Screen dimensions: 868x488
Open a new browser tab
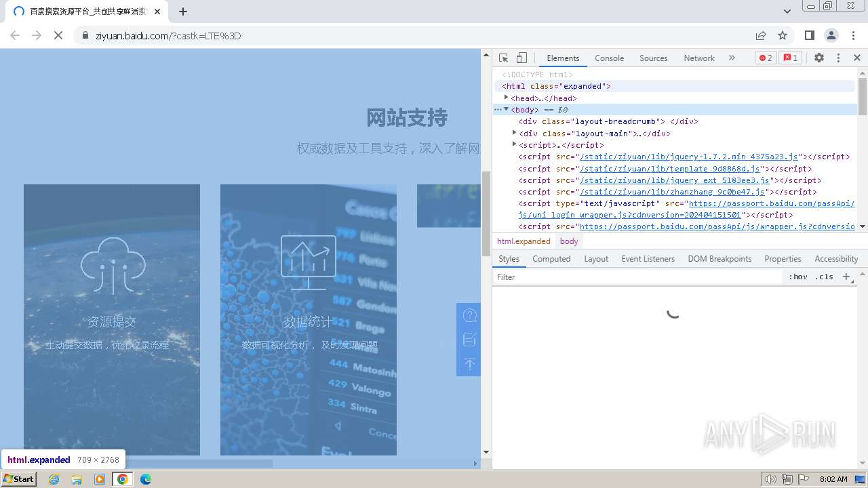coord(183,11)
